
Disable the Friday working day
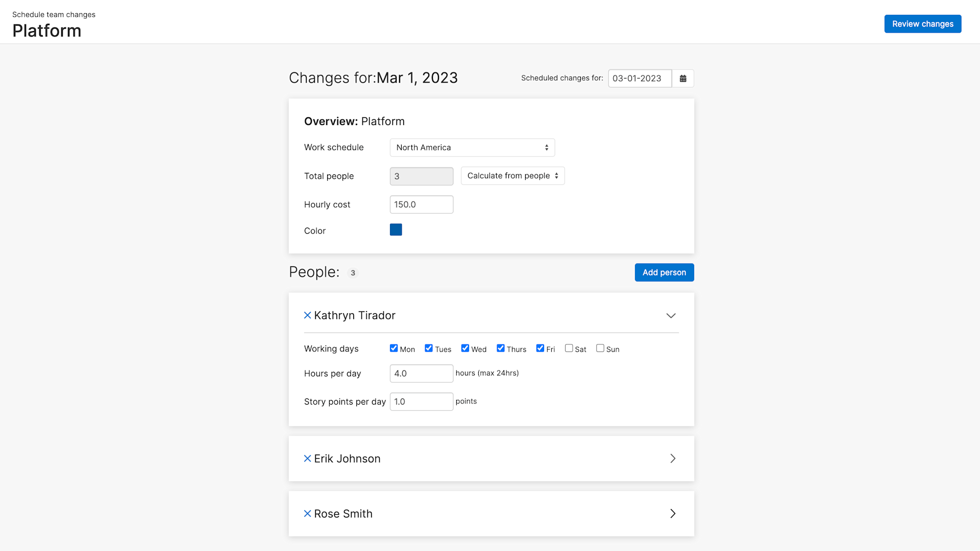pos(540,347)
